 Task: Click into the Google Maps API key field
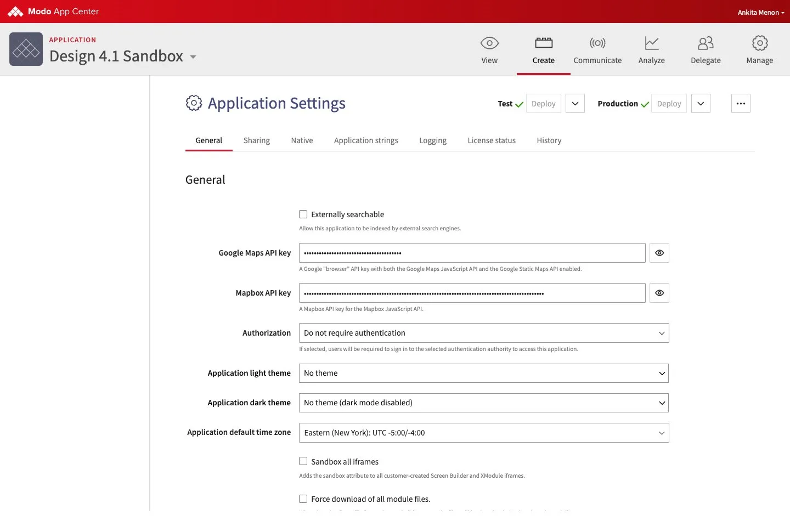(x=472, y=253)
